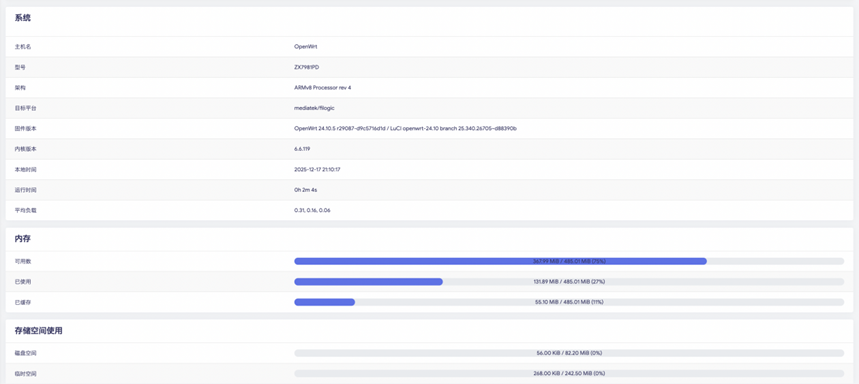The height and width of the screenshot is (384, 859).
Task: Select the 型号 row label
Action: tap(20, 67)
